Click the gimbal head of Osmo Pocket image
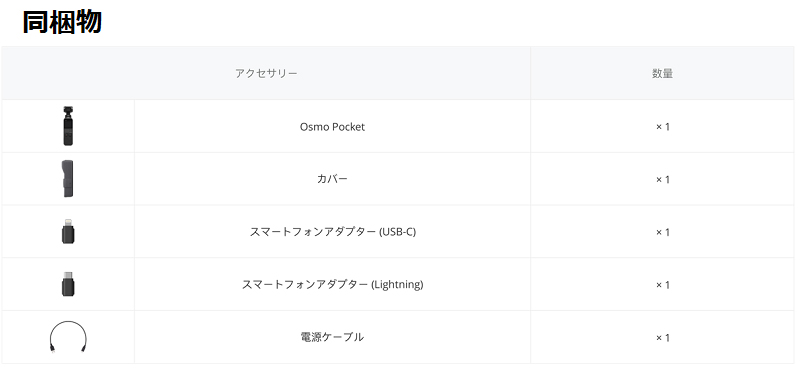800x380 pixels. coord(68,111)
